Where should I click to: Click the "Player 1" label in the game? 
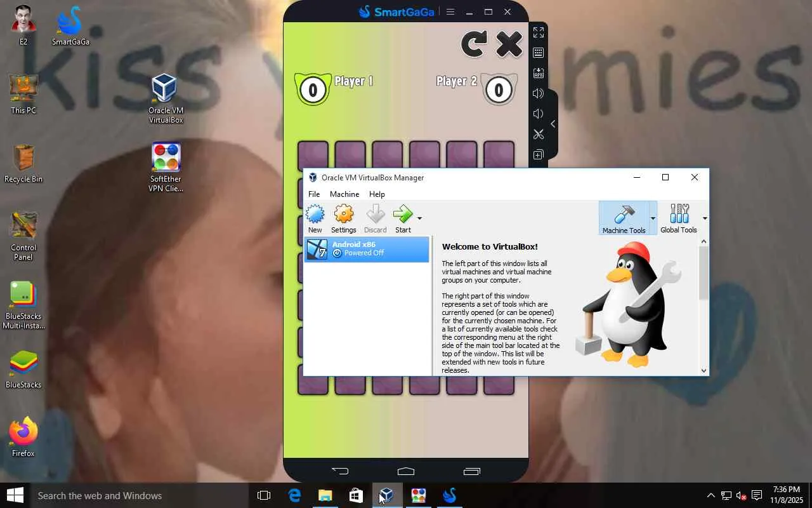(353, 81)
